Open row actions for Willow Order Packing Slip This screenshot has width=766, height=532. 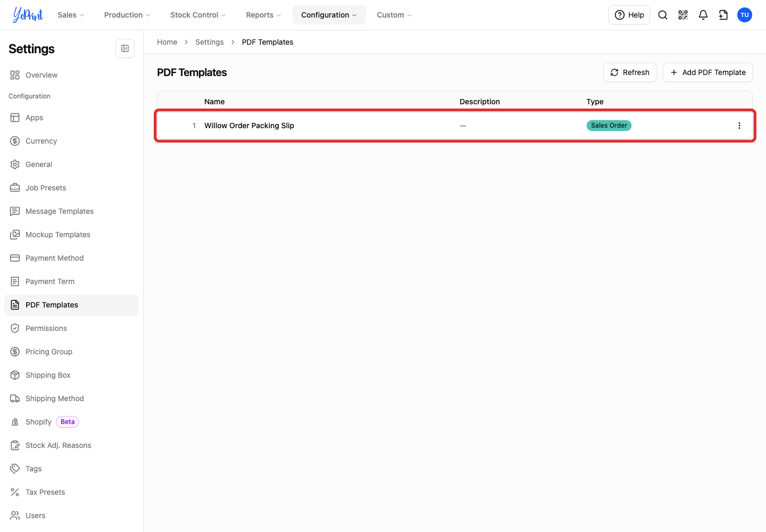click(x=739, y=126)
